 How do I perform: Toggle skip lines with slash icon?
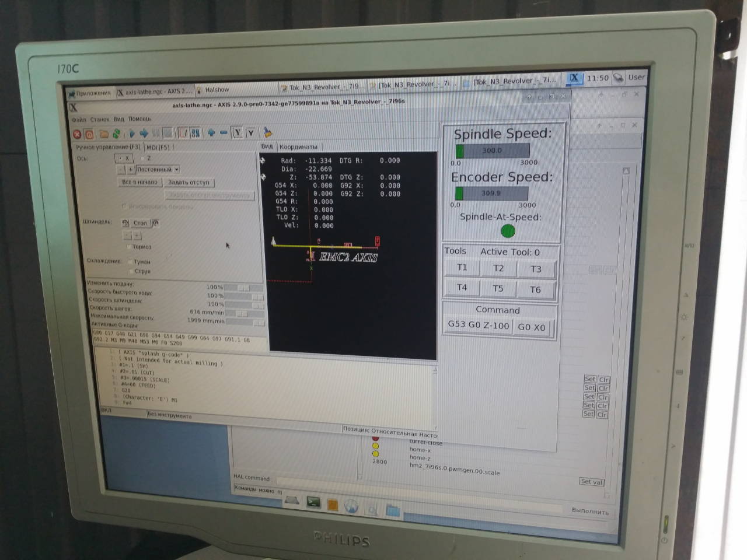coord(183,133)
